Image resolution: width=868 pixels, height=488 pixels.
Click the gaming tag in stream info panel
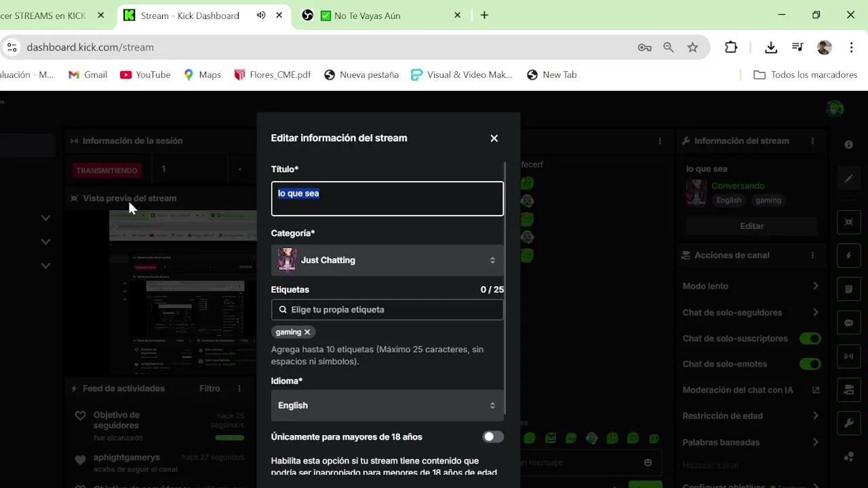click(768, 200)
